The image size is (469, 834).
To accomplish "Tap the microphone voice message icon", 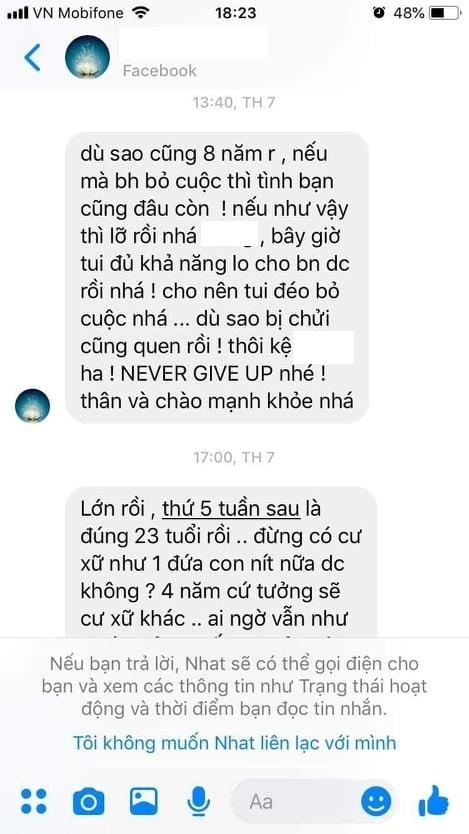I will coord(198,802).
